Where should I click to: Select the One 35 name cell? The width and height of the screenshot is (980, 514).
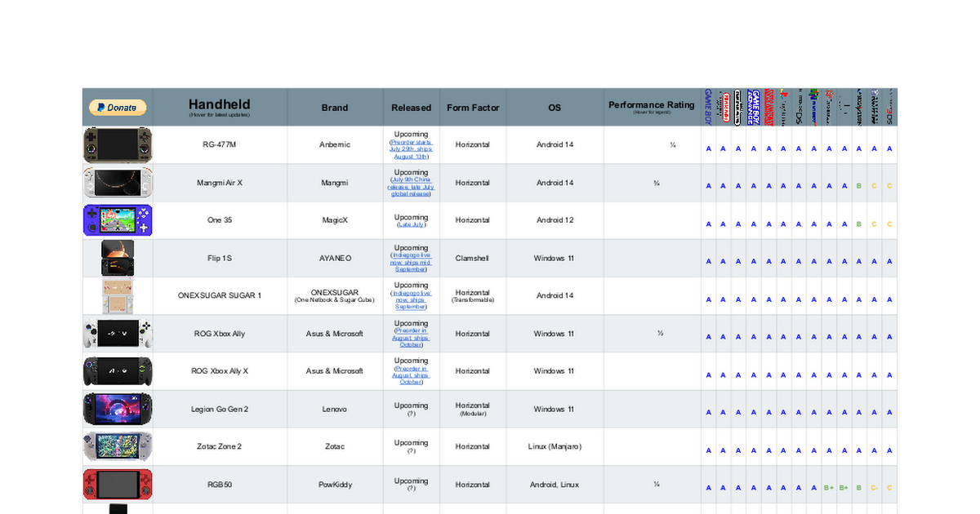click(220, 220)
